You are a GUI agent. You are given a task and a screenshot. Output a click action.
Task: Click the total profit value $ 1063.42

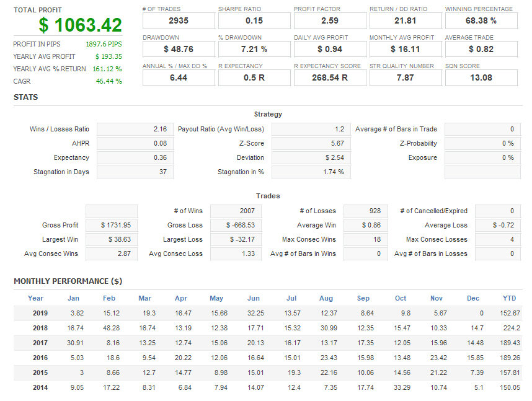80,25
